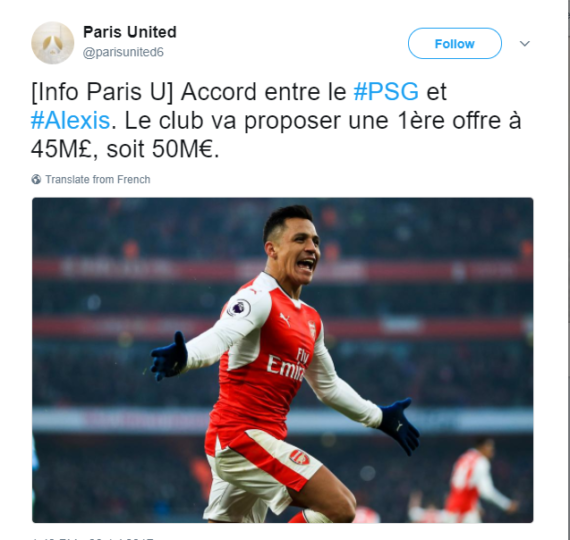Click the Fly Emirates sponsor text on shirt
The height and width of the screenshot is (540, 570).
[287, 364]
